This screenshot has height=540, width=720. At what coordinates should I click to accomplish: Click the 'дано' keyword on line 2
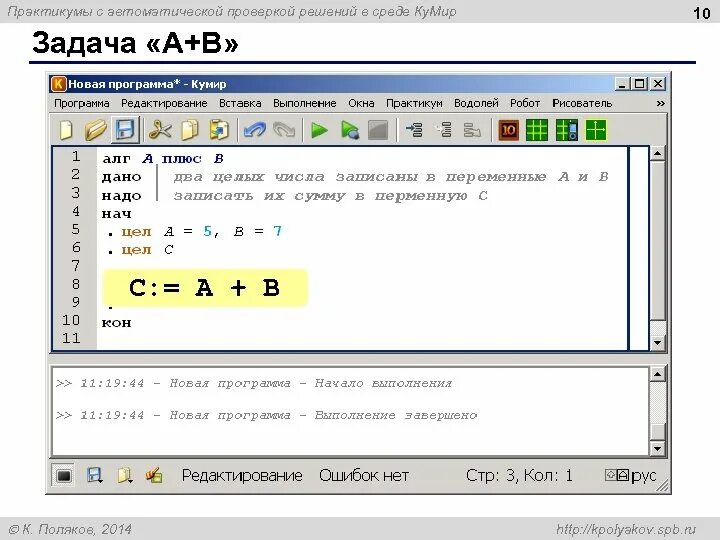tap(121, 177)
